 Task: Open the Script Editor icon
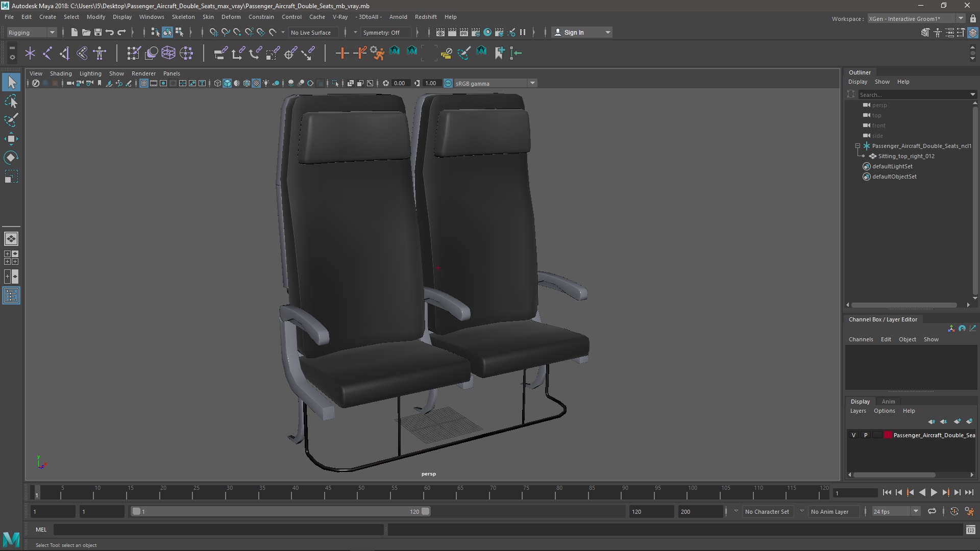pos(970,530)
